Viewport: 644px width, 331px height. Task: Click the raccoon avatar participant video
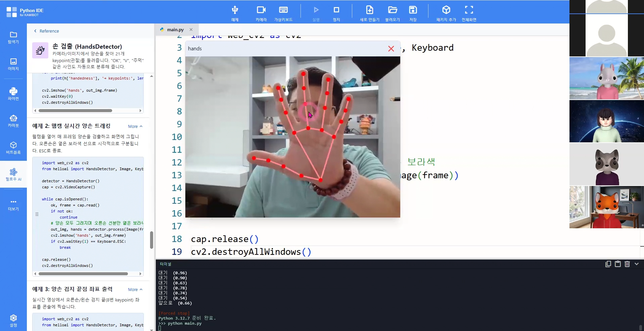pyautogui.click(x=606, y=164)
